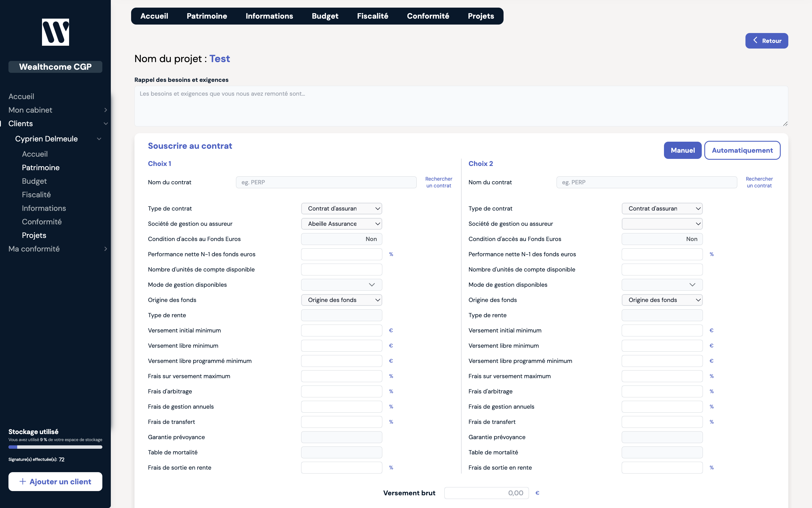This screenshot has height=508, width=812.
Task: Focus Choix 2 Versement libre programmé minimum field
Action: click(662, 361)
